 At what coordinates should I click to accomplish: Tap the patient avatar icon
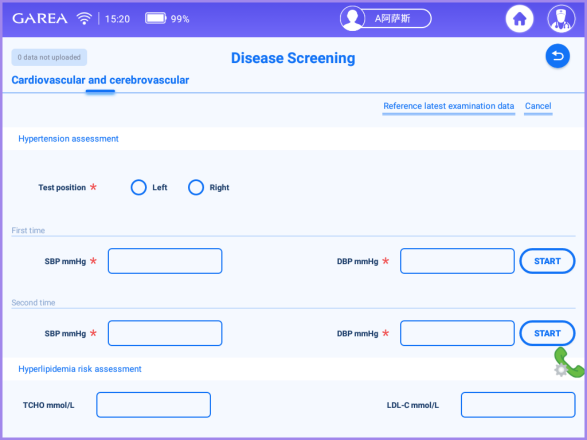[x=352, y=18]
